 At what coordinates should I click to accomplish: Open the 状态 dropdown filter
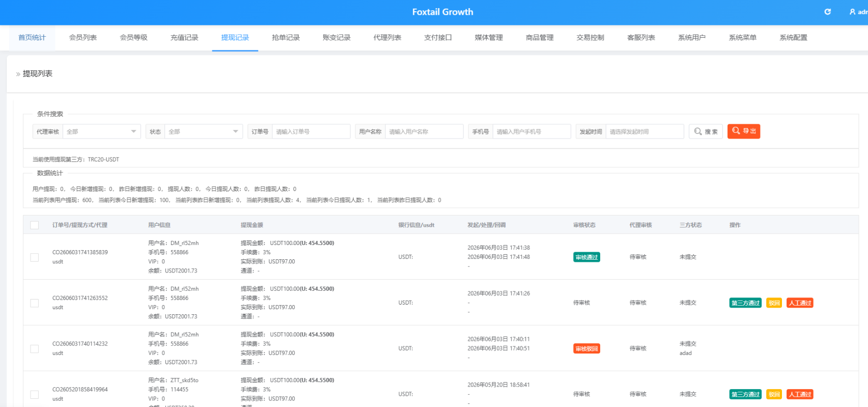pyautogui.click(x=203, y=131)
